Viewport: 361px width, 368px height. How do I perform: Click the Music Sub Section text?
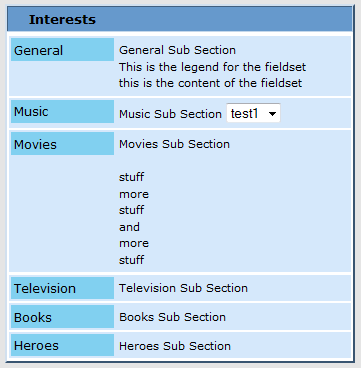[170, 114]
